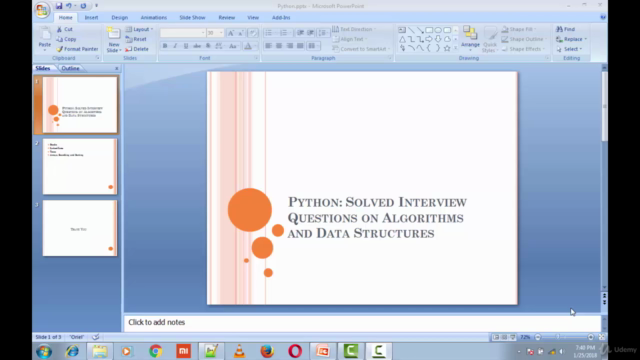640x360 pixels.
Task: Open the Add-Ins ribbon tab
Action: [x=281, y=18]
